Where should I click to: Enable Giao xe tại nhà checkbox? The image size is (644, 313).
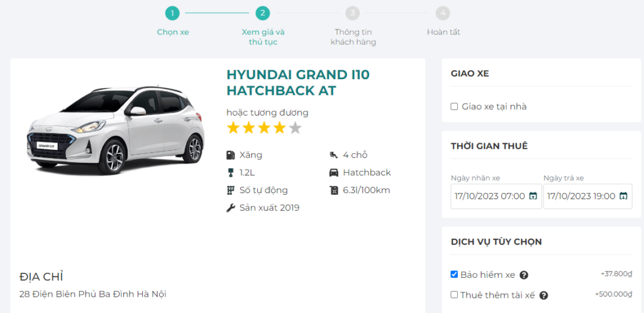(x=455, y=107)
